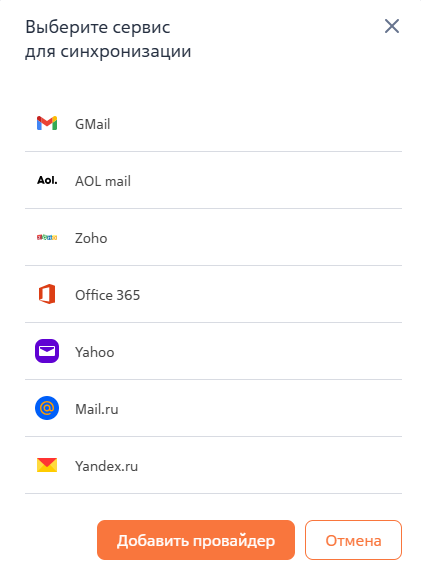Choose the 'AOL mail' text entry

point(103,181)
